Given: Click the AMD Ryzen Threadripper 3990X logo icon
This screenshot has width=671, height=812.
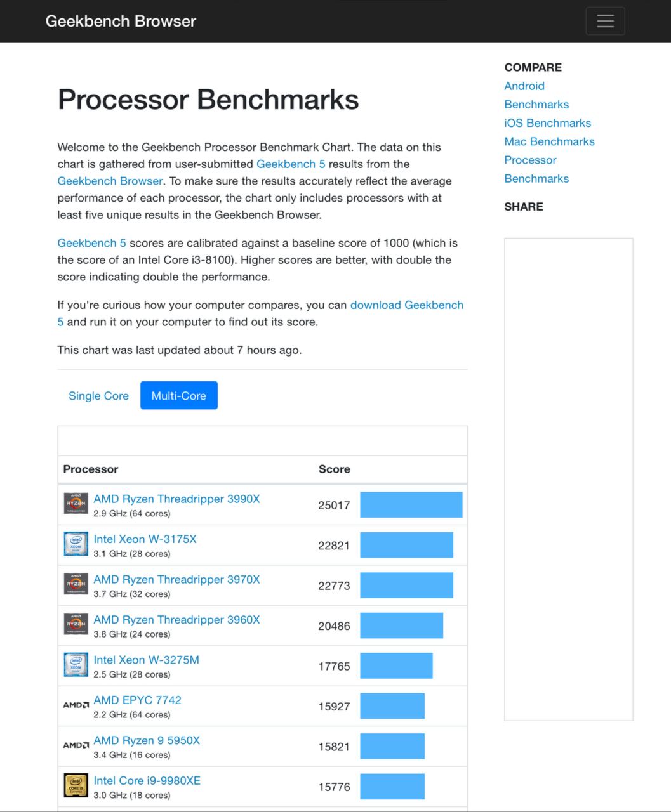Looking at the screenshot, I should tap(76, 504).
